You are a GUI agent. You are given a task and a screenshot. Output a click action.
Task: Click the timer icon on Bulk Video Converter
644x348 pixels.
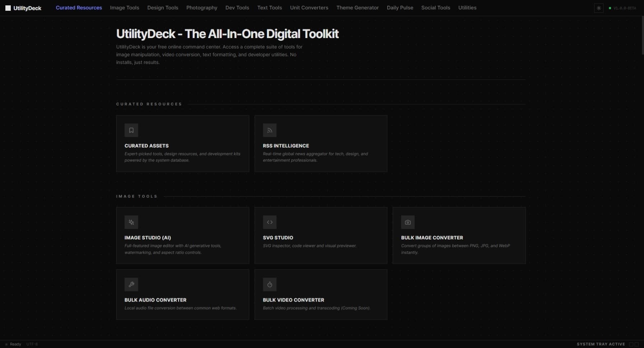tap(270, 284)
